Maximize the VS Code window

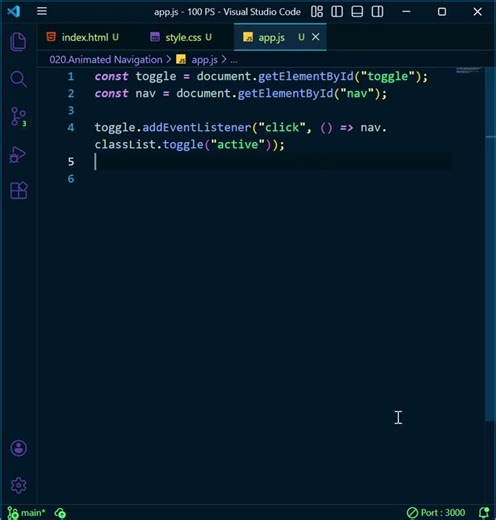[442, 12]
